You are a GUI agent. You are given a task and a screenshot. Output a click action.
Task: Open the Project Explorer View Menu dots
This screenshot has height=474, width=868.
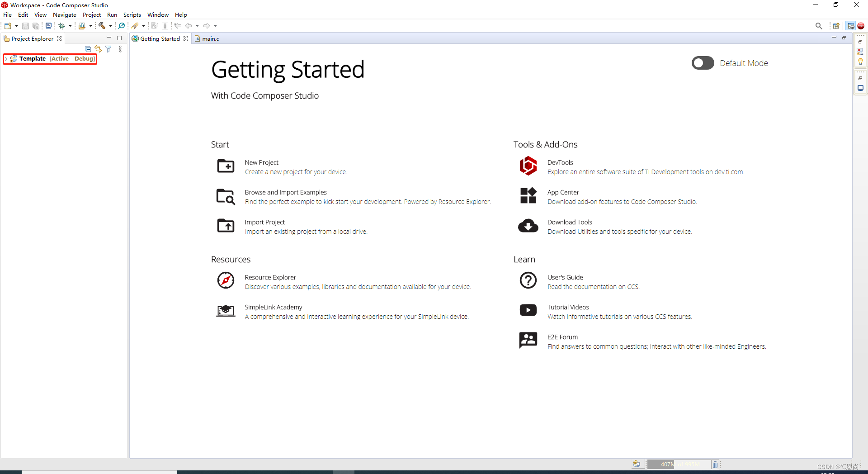tap(120, 49)
